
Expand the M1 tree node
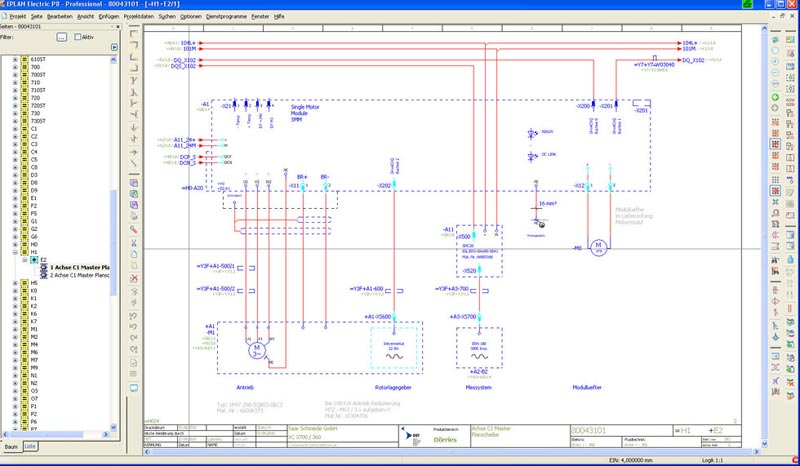tap(15, 328)
